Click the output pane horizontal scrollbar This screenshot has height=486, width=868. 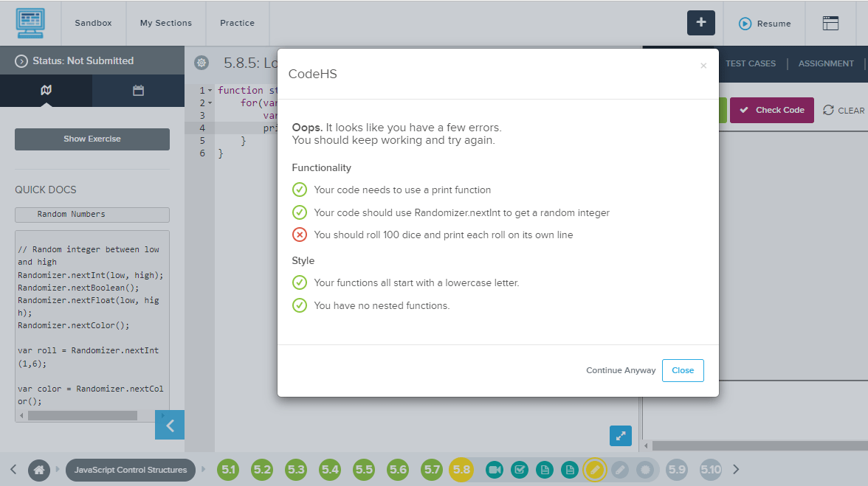coord(759,445)
